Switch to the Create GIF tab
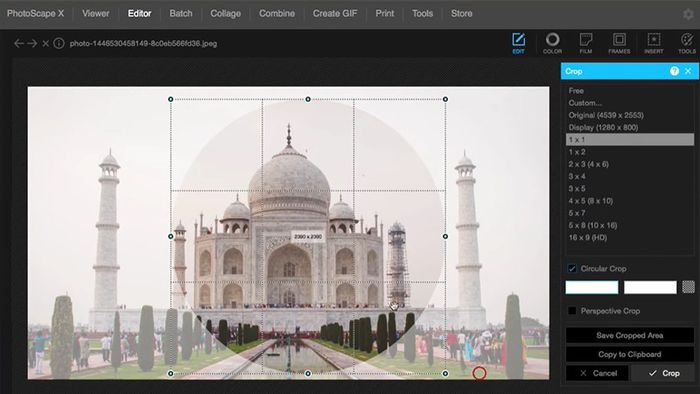The height and width of the screenshot is (394, 700). (335, 13)
